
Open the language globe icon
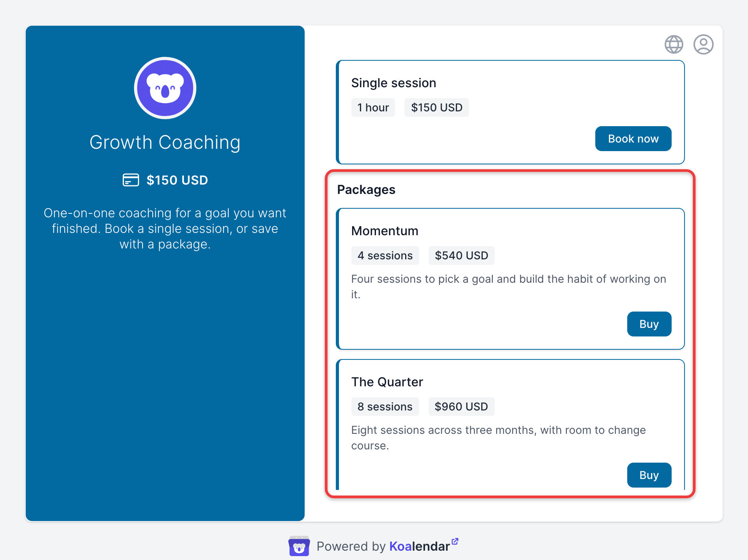click(674, 44)
